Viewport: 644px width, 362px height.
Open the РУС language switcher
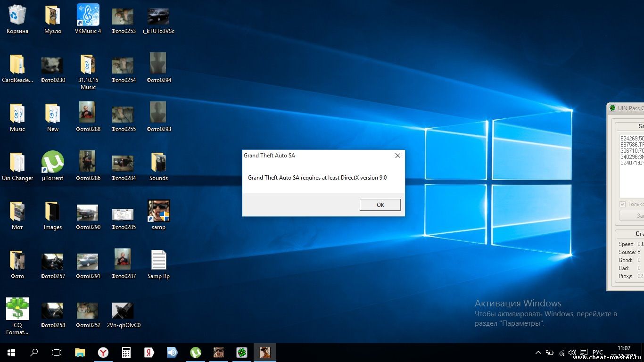[597, 353]
